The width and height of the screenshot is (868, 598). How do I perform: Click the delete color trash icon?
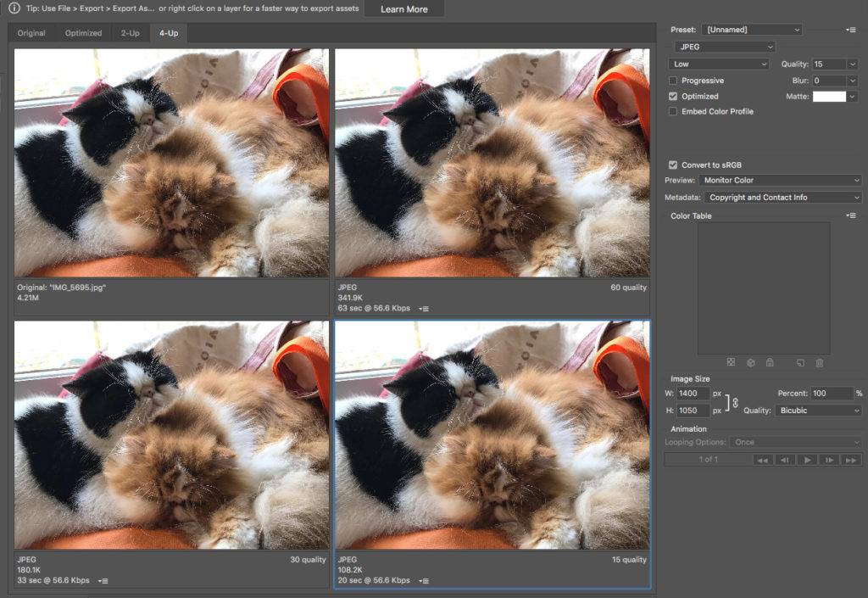pos(819,363)
